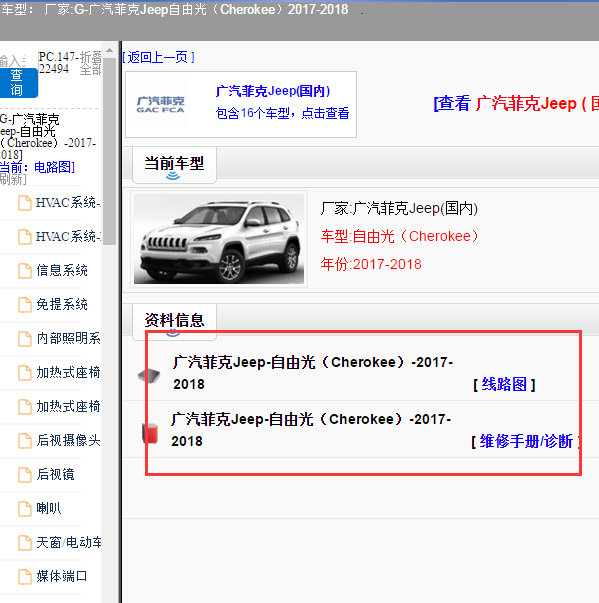599x603 pixels.
Task: Click the sidebar vertical scrollbar thumb
Action: coord(110,151)
